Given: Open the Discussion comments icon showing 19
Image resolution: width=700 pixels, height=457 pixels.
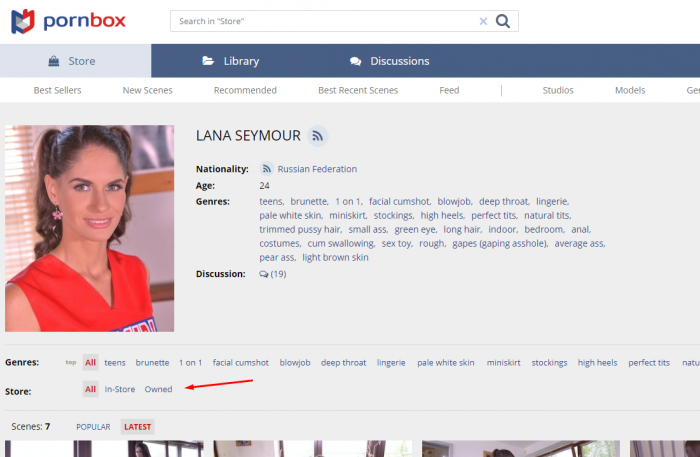Looking at the screenshot, I should pos(263,274).
